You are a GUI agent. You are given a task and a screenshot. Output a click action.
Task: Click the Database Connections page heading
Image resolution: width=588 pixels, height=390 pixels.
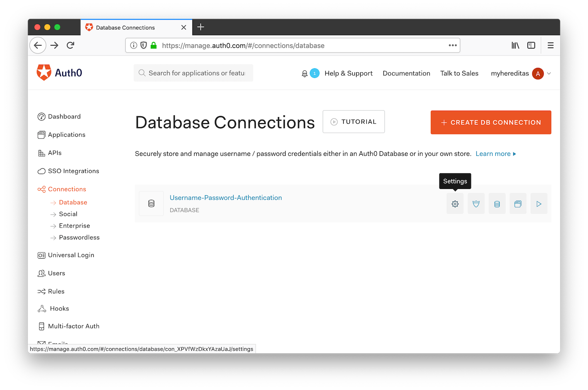pos(225,123)
